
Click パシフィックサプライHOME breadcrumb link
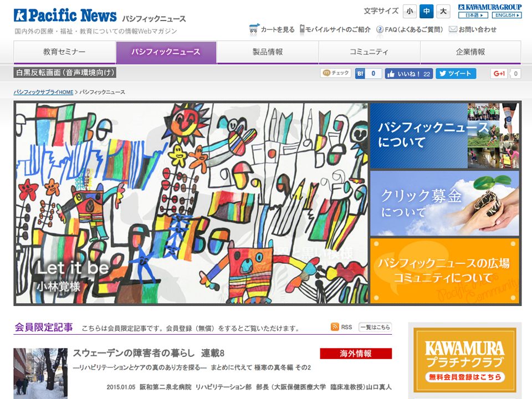[43, 92]
